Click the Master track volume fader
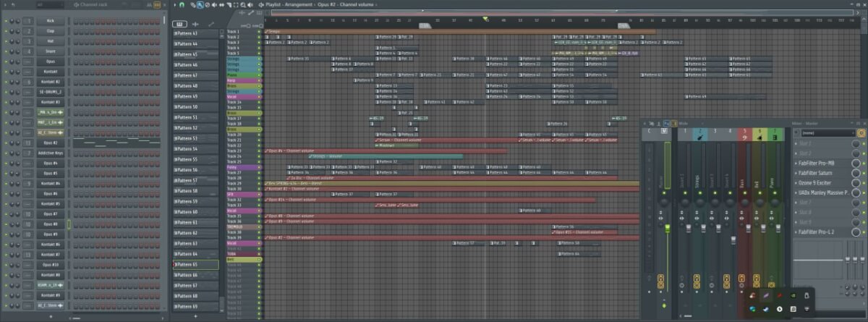Viewport: 868px width, 322px height. tap(666, 229)
